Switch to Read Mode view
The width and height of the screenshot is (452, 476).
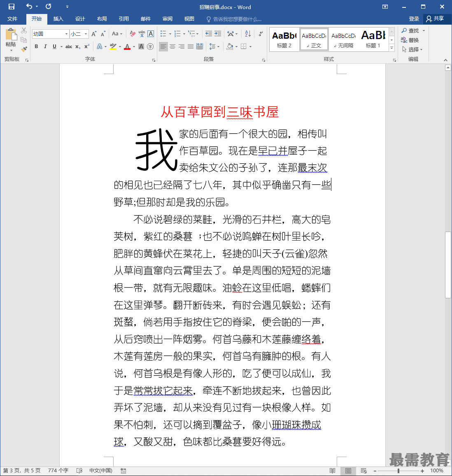333,471
